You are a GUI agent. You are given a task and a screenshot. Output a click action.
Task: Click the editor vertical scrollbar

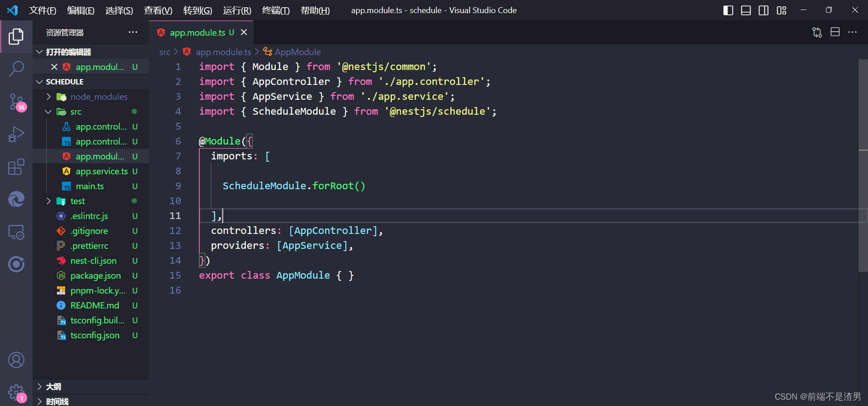pyautogui.click(x=863, y=165)
